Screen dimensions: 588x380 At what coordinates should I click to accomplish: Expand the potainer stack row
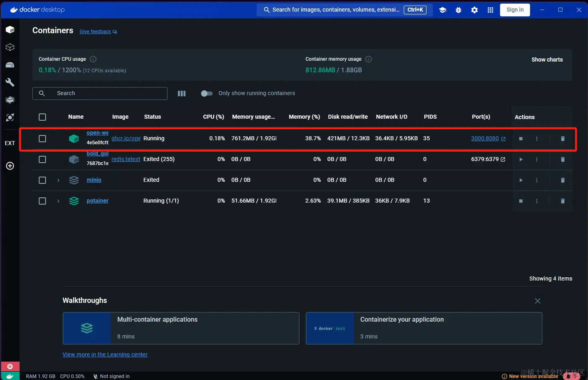tap(58, 201)
